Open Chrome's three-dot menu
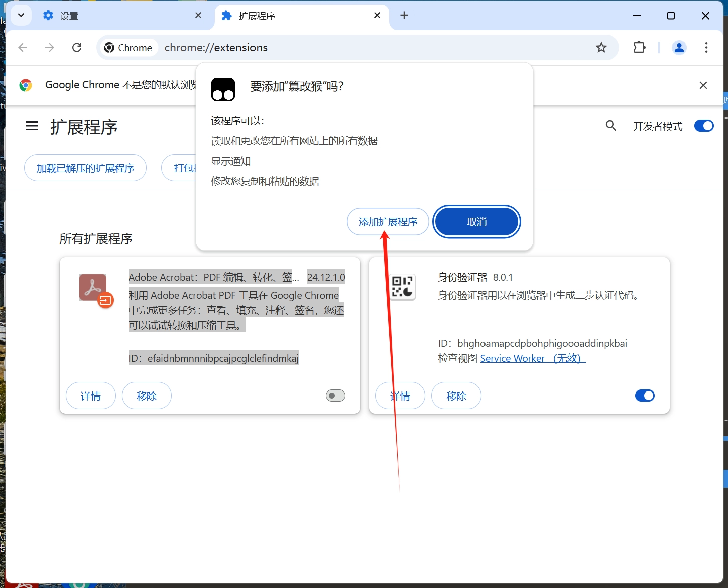Screen dimensions: 728x588 click(x=706, y=47)
